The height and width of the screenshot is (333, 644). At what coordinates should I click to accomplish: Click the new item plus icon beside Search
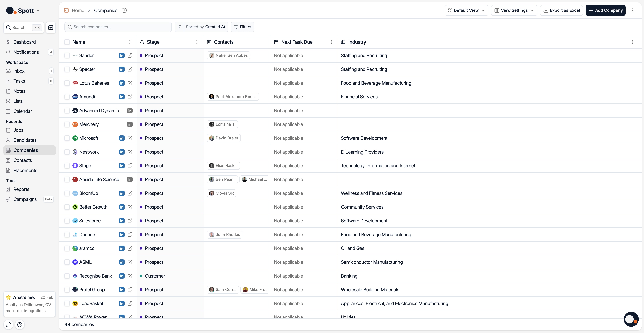(x=51, y=28)
